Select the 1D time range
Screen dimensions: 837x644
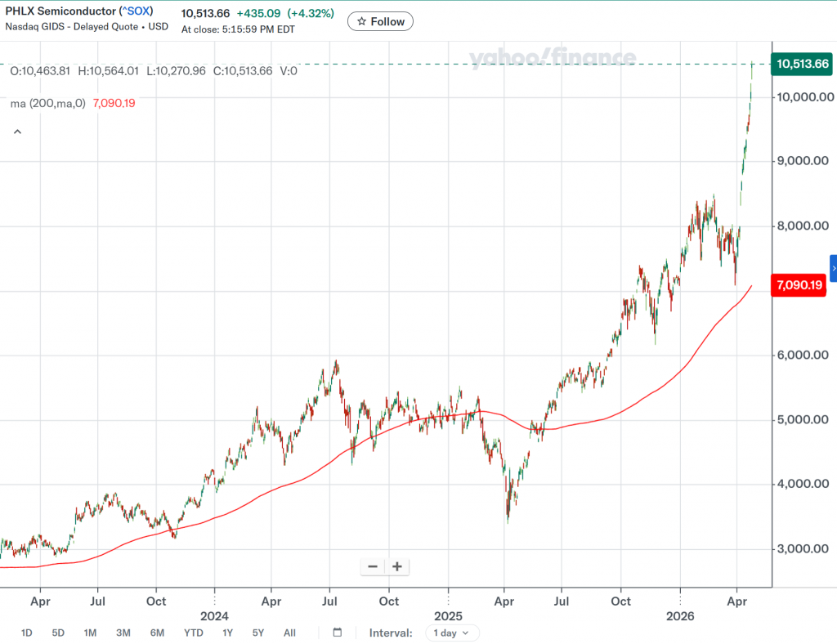point(27,633)
